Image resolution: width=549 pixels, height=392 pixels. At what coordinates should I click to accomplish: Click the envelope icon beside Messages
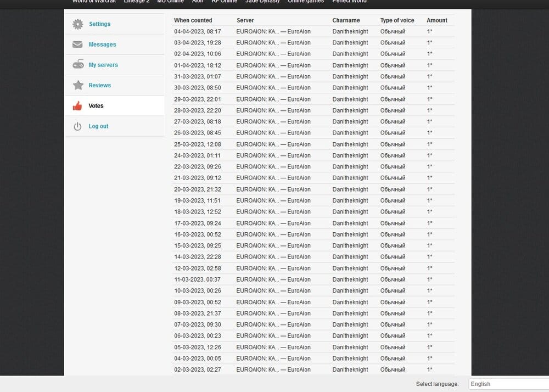pyautogui.click(x=78, y=44)
